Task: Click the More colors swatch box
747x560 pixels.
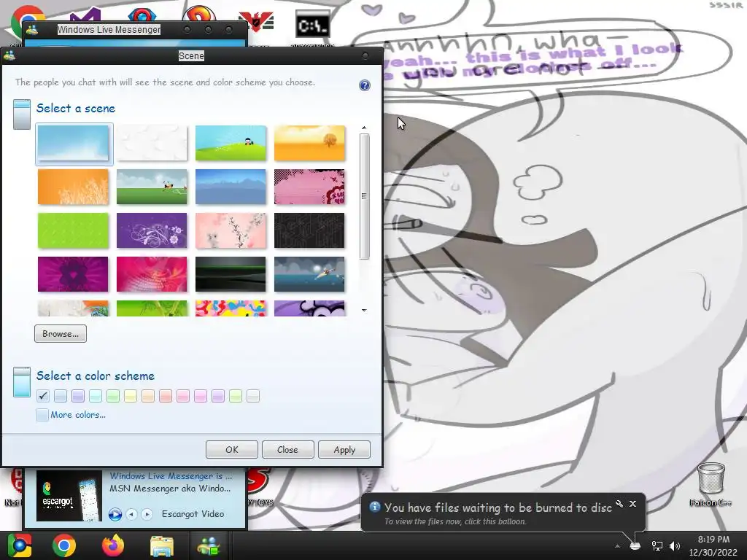Action: [42, 415]
